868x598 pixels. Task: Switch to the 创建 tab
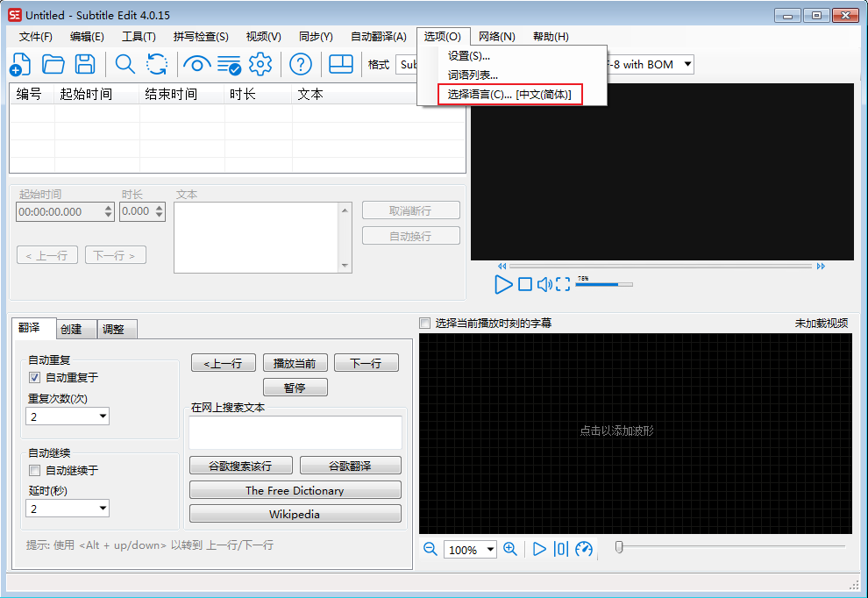pyautogui.click(x=71, y=330)
